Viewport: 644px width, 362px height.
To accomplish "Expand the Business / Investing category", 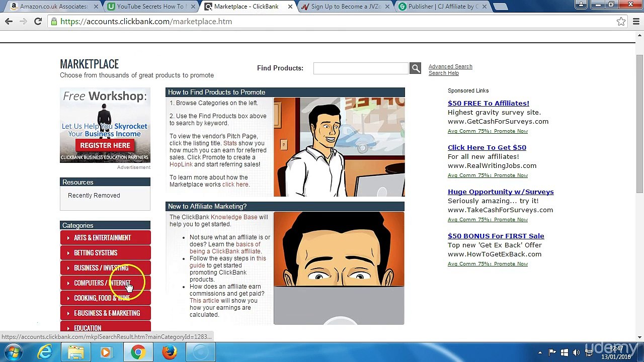I will click(105, 268).
